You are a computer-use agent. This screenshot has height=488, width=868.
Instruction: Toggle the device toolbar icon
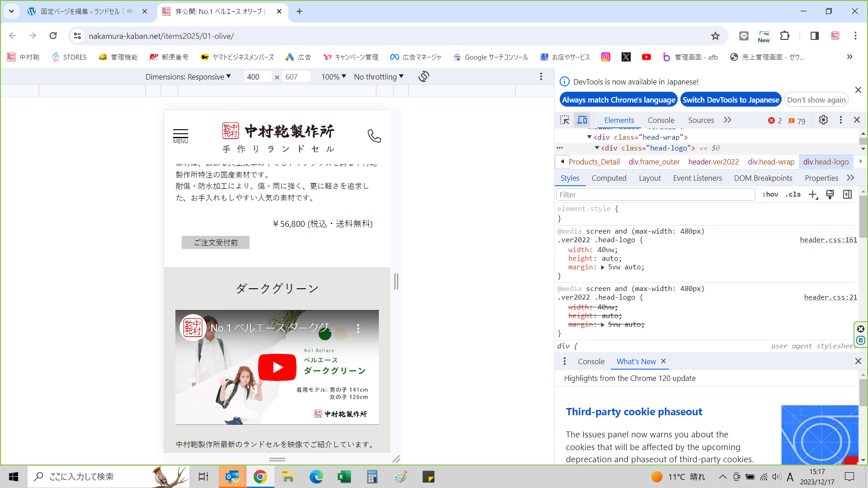tap(582, 120)
